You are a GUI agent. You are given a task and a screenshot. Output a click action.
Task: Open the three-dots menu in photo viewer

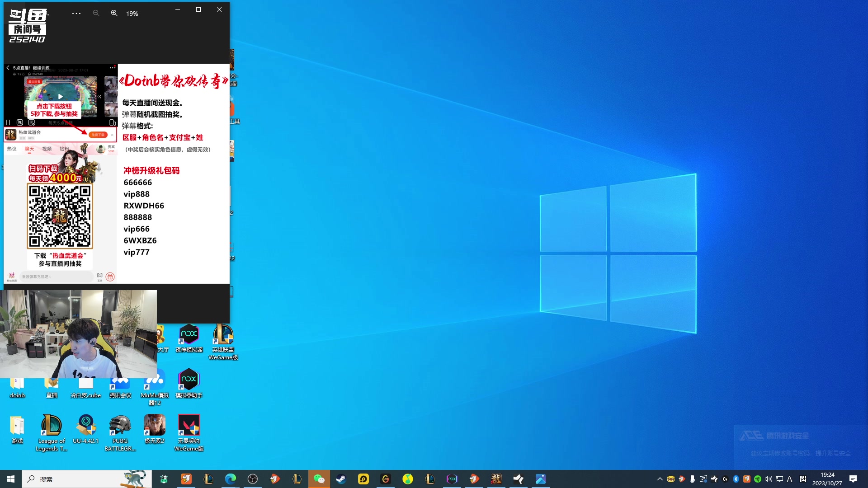tap(76, 14)
